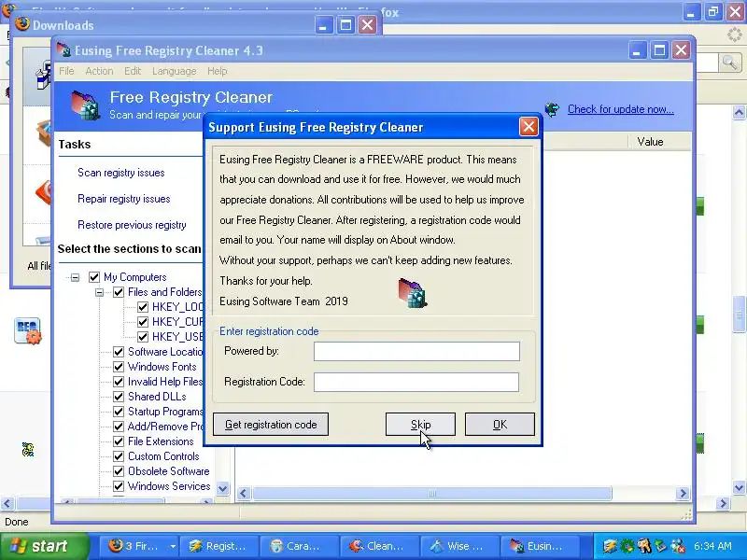Uncheck the Windows Fonts checkbox

pos(119,367)
